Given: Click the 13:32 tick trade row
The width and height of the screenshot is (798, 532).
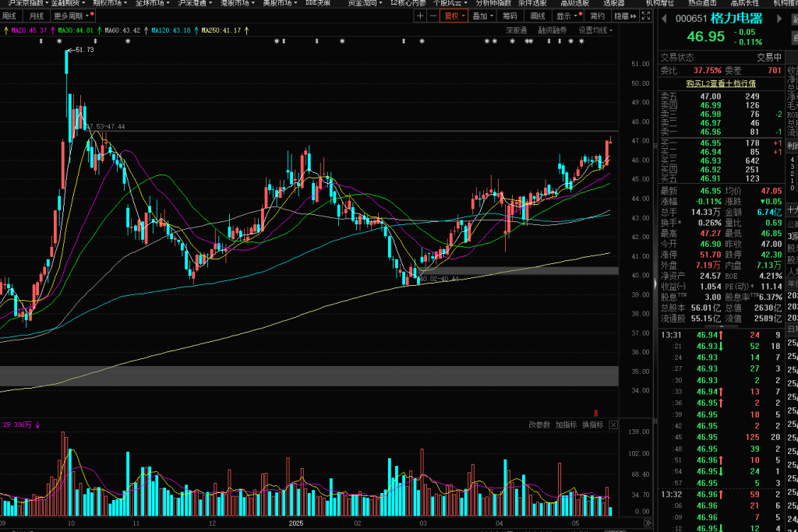Looking at the screenshot, I should (x=722, y=495).
